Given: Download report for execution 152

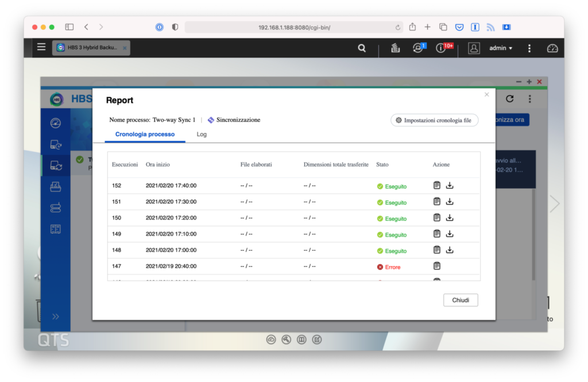Looking at the screenshot, I should 450,186.
